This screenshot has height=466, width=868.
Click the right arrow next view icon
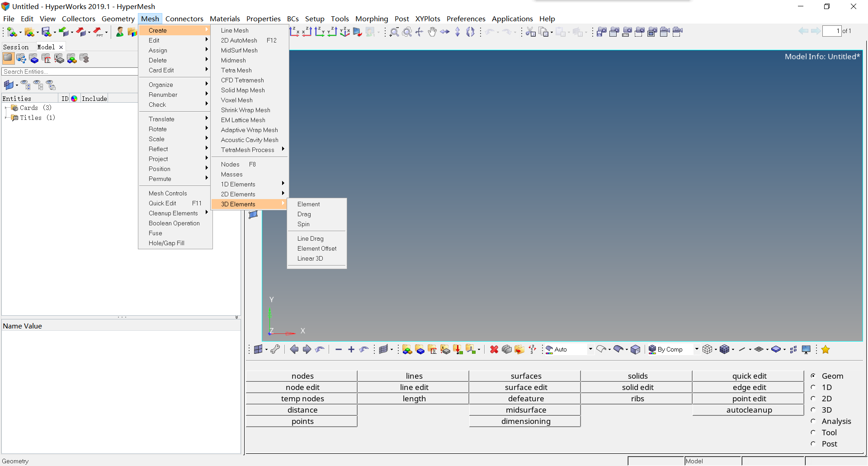click(x=307, y=349)
